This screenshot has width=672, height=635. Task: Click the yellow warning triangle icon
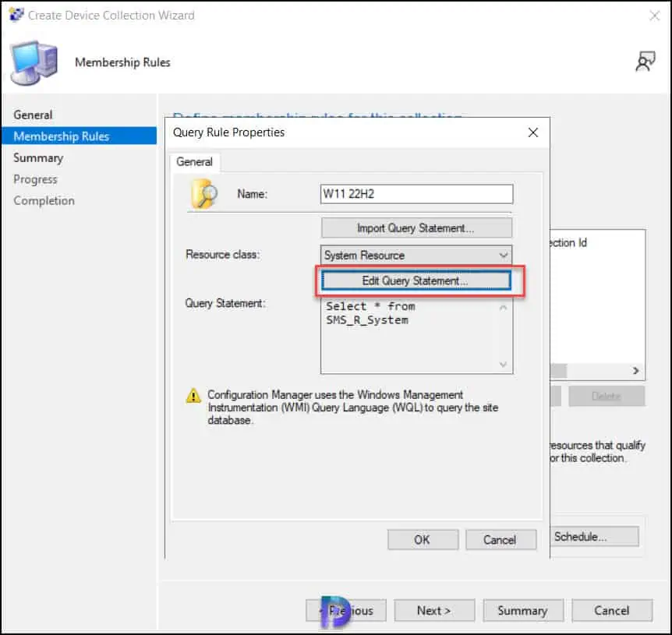(x=193, y=395)
